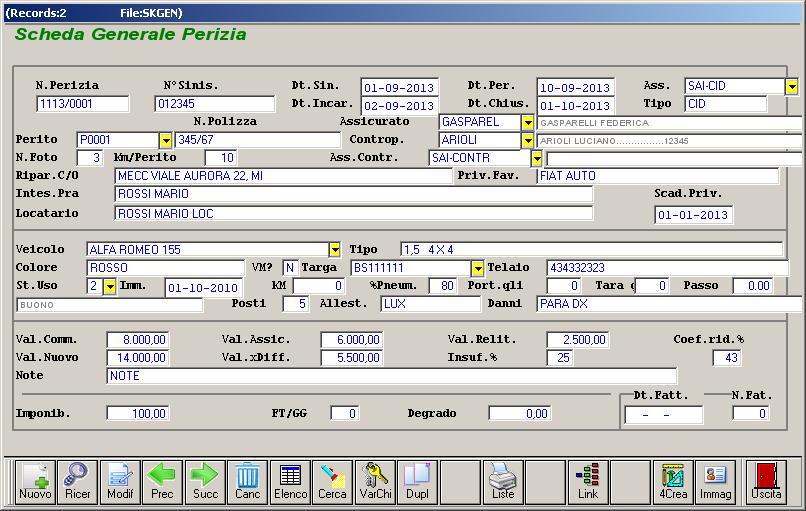Click the Allest. field LUX
The width and height of the screenshot is (806, 511).
(430, 304)
